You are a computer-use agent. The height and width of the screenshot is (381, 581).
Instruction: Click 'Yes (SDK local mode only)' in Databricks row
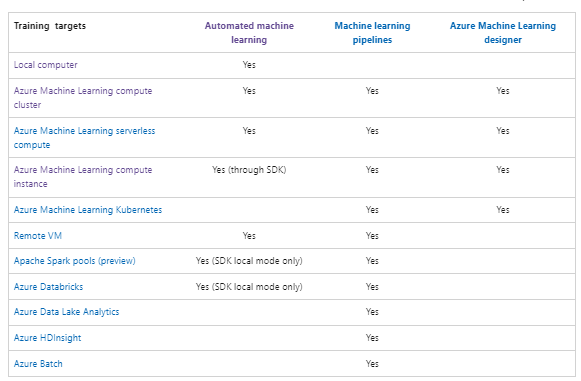[249, 287]
